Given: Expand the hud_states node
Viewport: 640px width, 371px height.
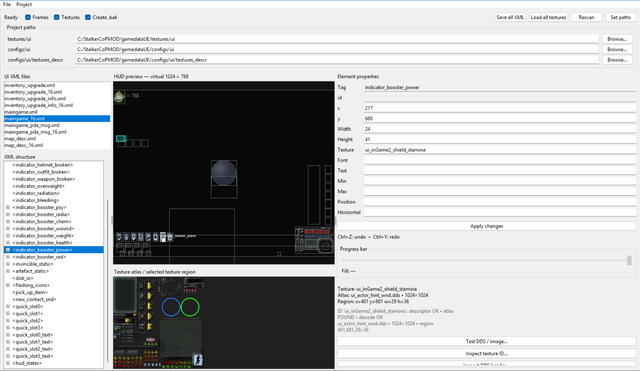Looking at the screenshot, I should click(x=8, y=363).
